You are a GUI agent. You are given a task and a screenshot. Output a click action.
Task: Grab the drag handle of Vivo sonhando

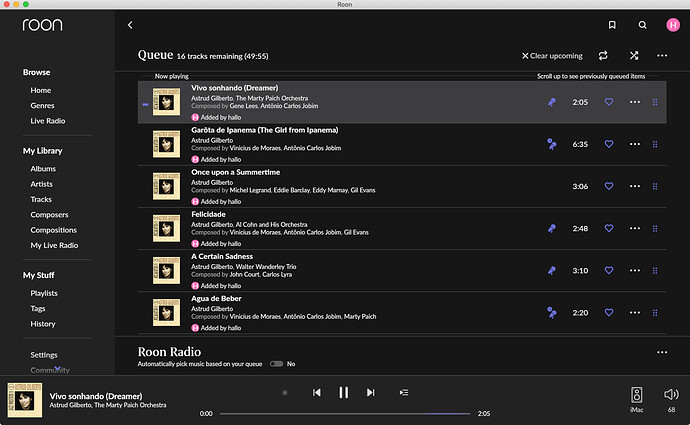click(x=655, y=102)
